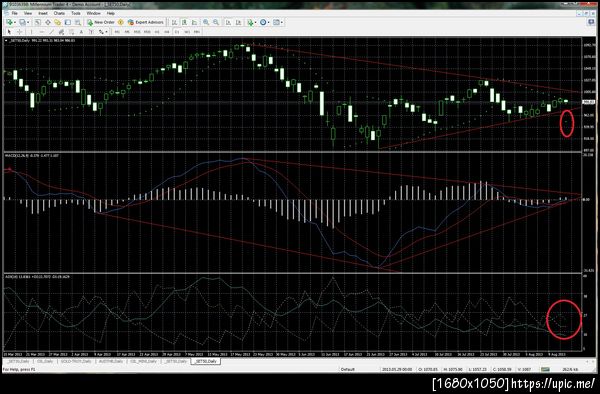Select the arrow cursor tool
The image size is (600, 394).
pyautogui.click(x=9, y=32)
